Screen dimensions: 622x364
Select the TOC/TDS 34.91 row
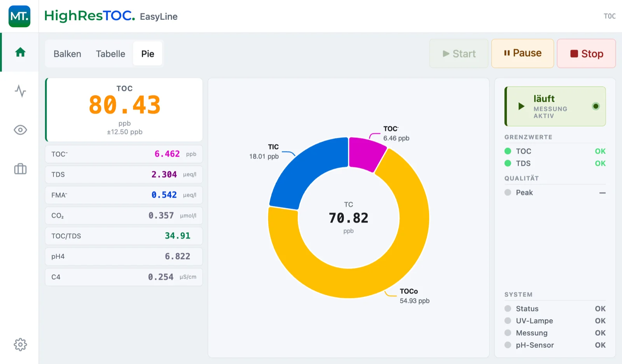coord(124,236)
